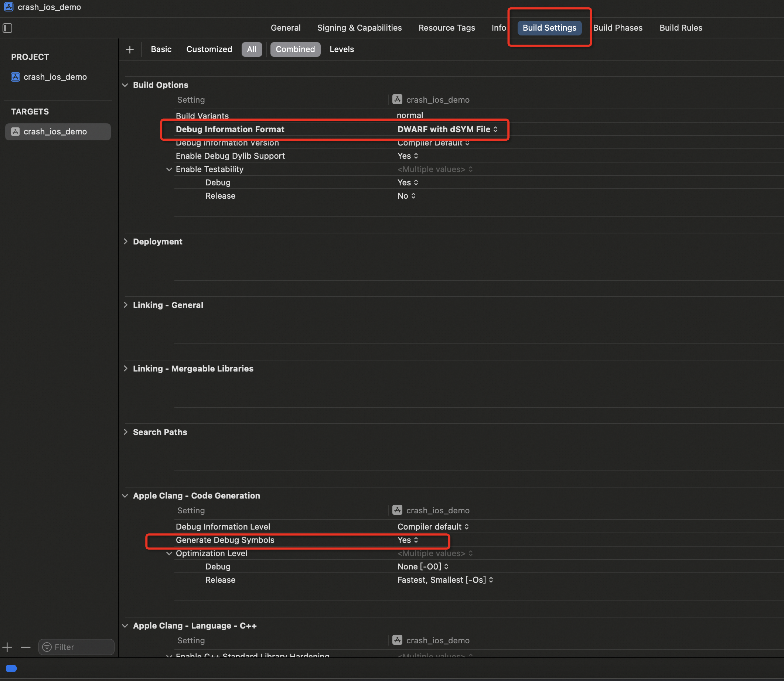
Task: Collapse the Optimization Level row
Action: (169, 553)
